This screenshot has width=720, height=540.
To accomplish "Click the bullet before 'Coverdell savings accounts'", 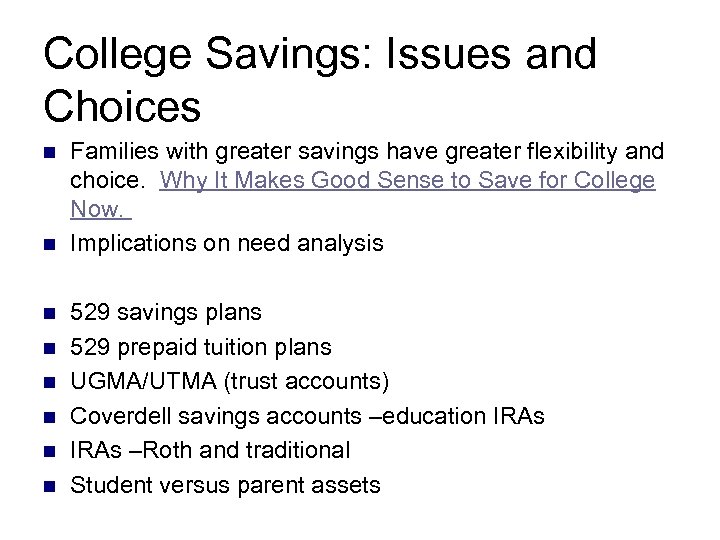I will 47,417.
